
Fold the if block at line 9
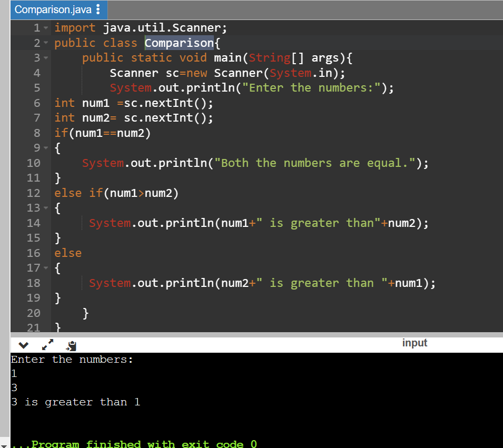45,148
